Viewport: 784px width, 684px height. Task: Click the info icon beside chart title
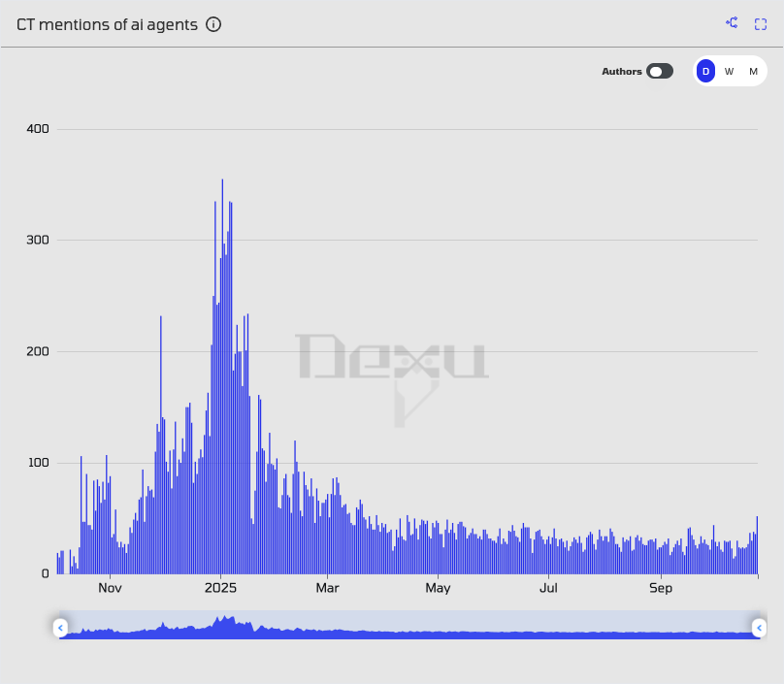[213, 24]
